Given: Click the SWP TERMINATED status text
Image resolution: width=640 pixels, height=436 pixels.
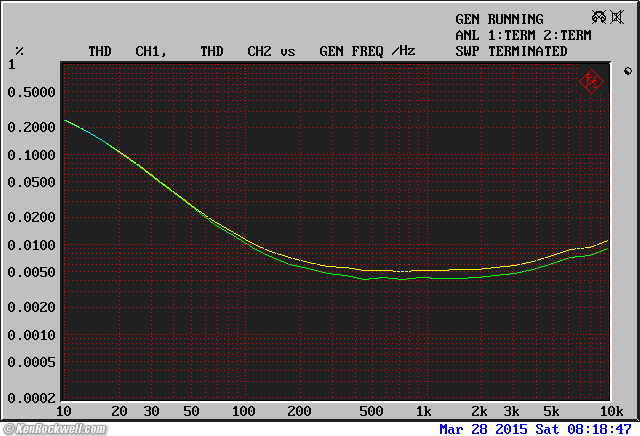Looking at the screenshot, I should [x=511, y=51].
